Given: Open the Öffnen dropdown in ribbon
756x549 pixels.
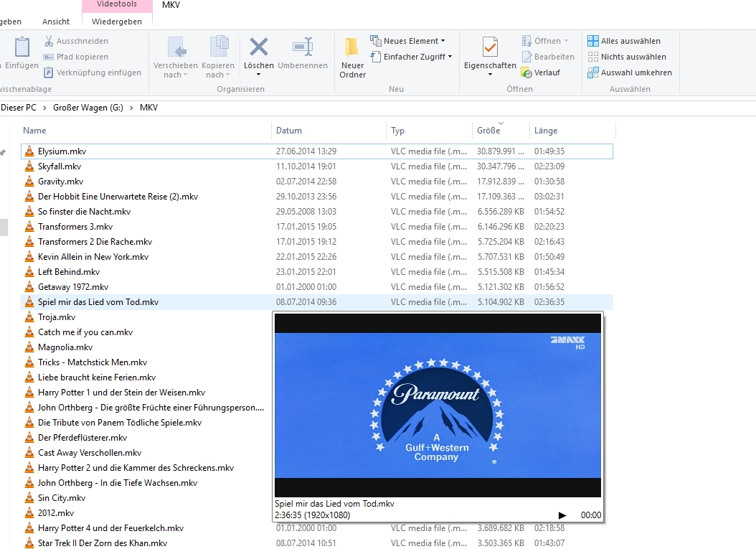Looking at the screenshot, I should point(545,41).
